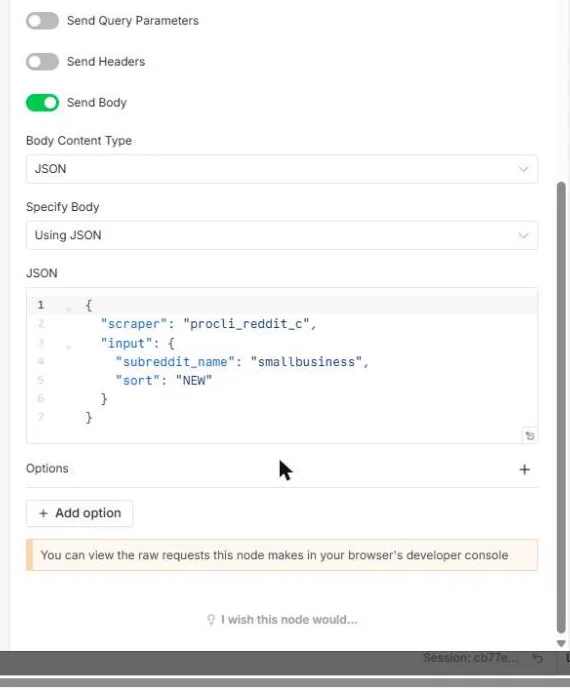Click the developer console notice banner
This screenshot has width=570, height=690.
pyautogui.click(x=282, y=555)
